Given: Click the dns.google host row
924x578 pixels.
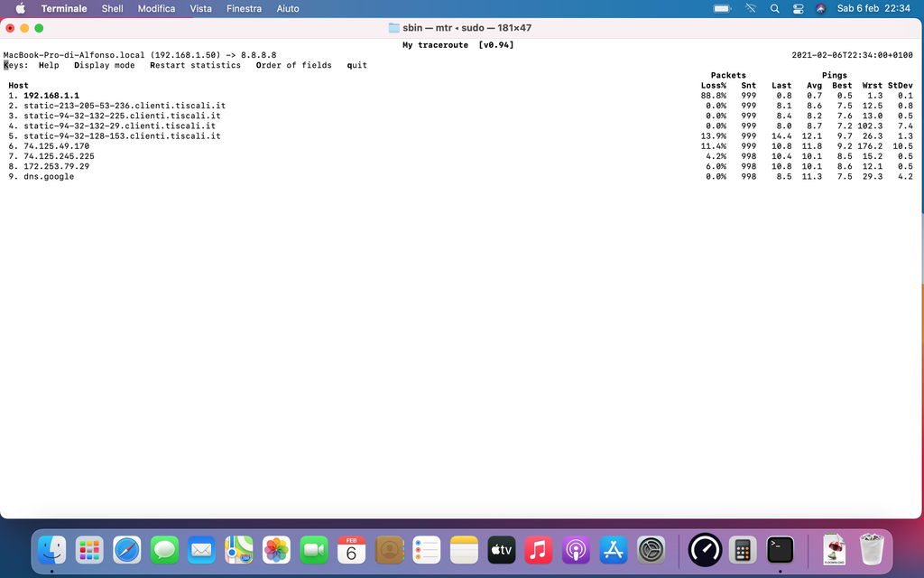Looking at the screenshot, I should tap(49, 177).
